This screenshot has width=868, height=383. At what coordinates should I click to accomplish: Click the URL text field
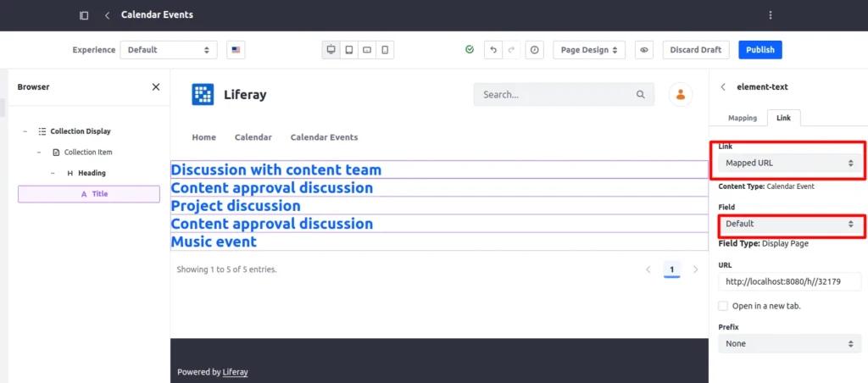[x=789, y=281]
